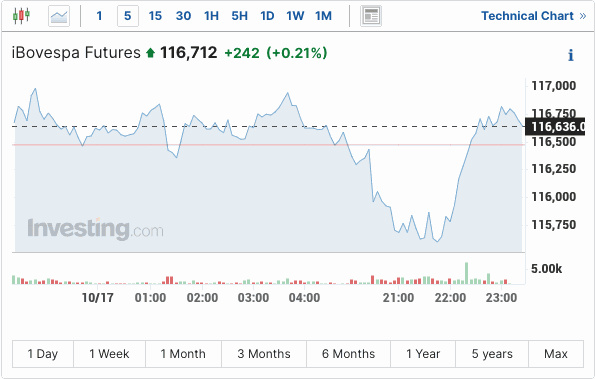Select the 5 minute interval

coord(128,16)
